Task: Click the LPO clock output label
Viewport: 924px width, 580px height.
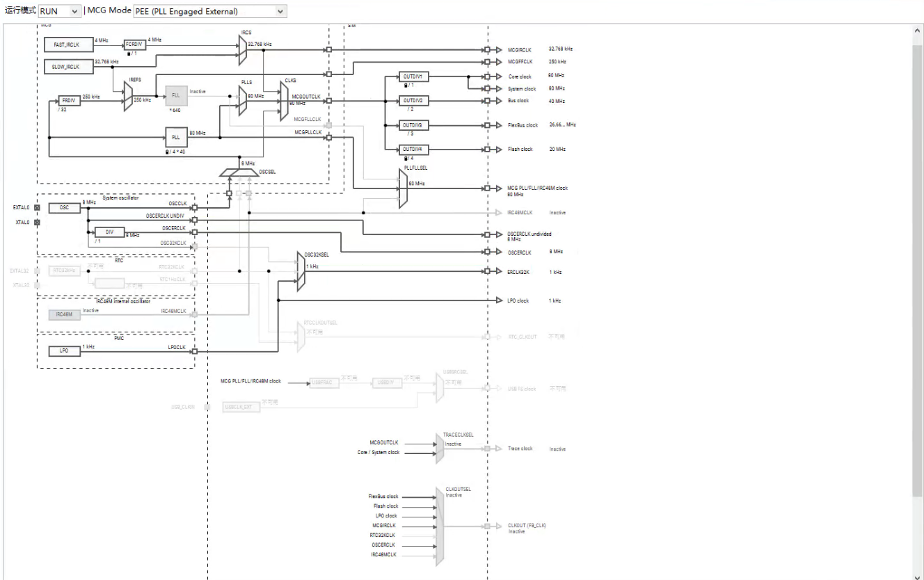Action: coord(518,300)
